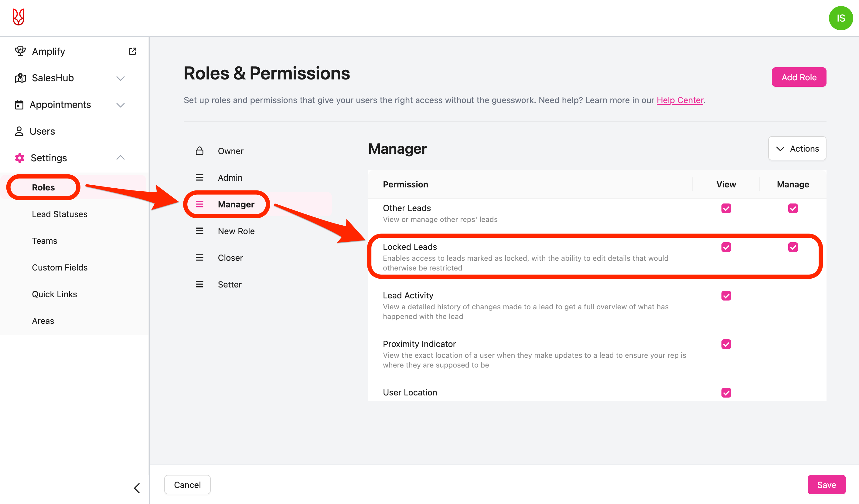The width and height of the screenshot is (859, 504).
Task: Collapse the Settings section
Action: pos(120,157)
